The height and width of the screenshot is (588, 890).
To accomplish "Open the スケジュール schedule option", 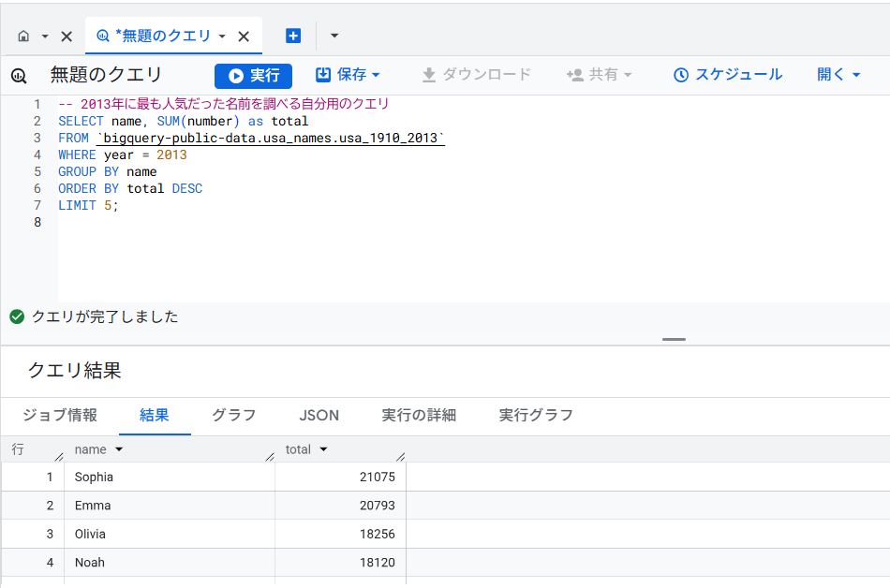I will click(x=728, y=74).
